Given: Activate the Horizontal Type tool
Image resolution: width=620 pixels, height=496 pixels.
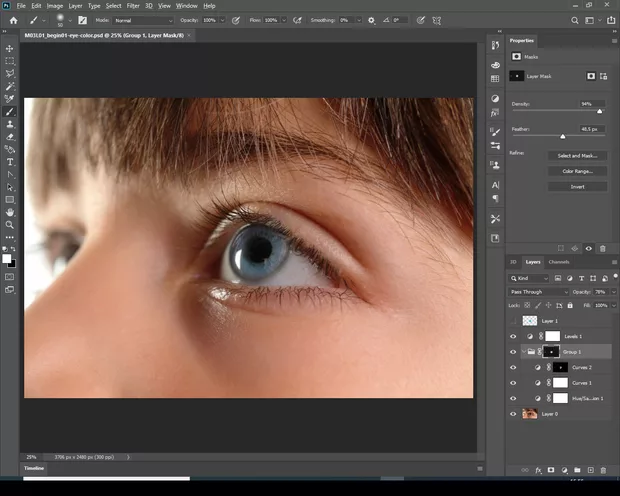Looking at the screenshot, I should (x=10, y=162).
